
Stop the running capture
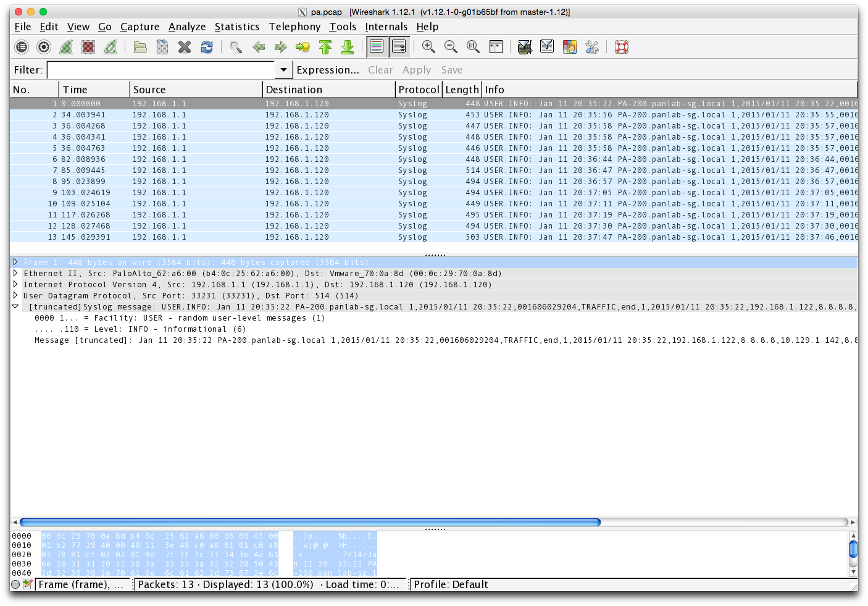point(88,46)
